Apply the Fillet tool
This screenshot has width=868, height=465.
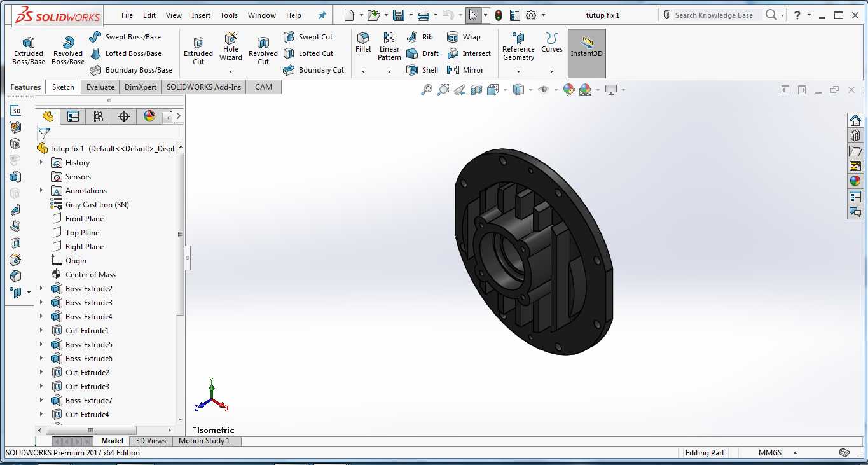[363, 43]
